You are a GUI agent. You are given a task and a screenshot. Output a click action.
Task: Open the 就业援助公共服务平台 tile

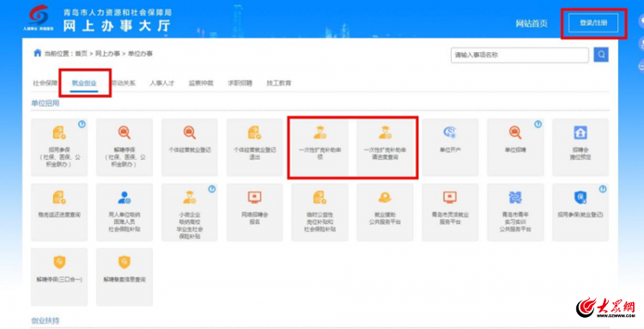tap(385, 212)
